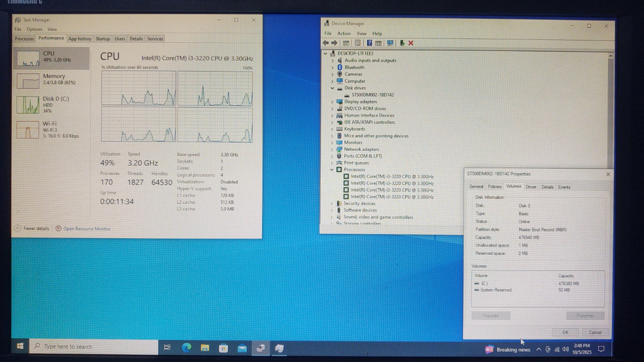Click the Device Manager vertical scrollbar
644x362 pixels.
click(611, 108)
